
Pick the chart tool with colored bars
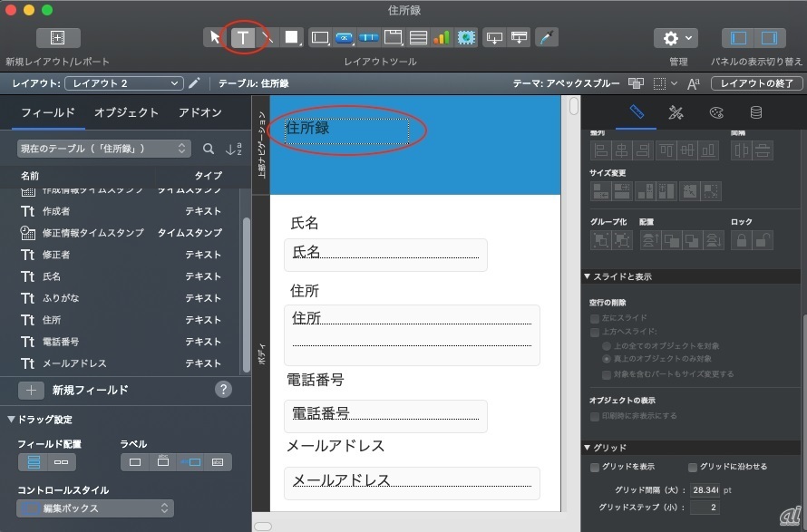[x=442, y=37]
